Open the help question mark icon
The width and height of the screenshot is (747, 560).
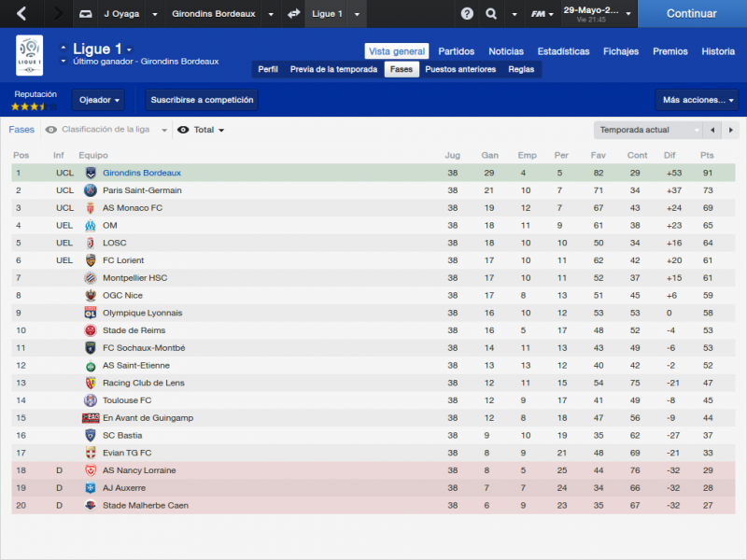coord(467,14)
